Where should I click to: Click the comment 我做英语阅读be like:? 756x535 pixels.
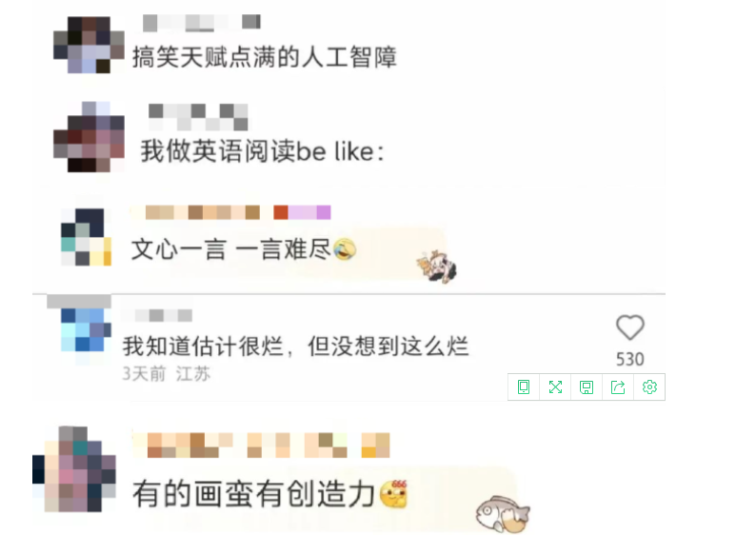tap(262, 151)
